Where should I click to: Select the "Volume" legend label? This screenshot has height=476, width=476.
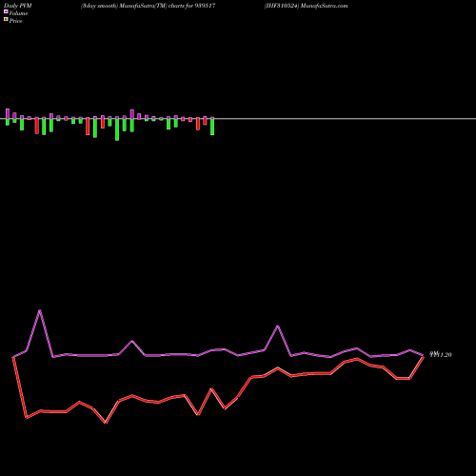[18, 13]
